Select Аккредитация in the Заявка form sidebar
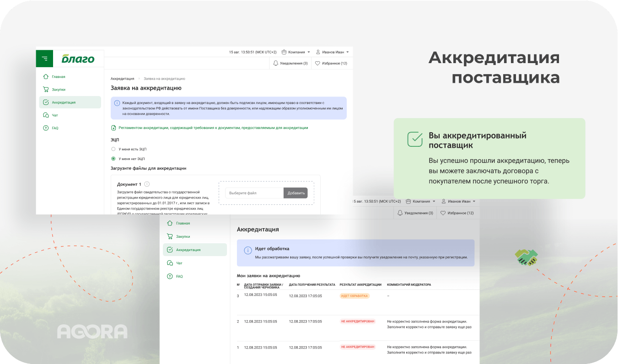This screenshot has height=364, width=618. click(70, 102)
